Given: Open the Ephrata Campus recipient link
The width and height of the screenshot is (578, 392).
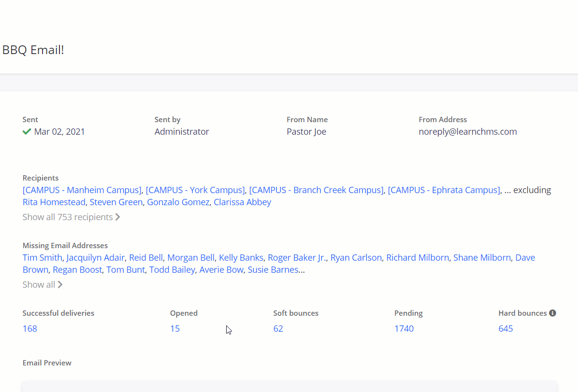Looking at the screenshot, I should (x=444, y=190).
